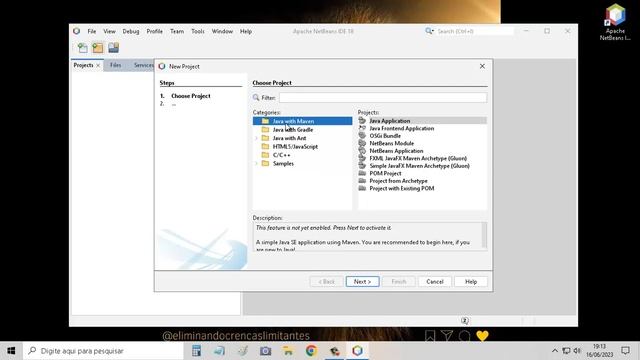Open Google Chrome from the taskbar
Screen dimensions: 640x360
click(311, 351)
